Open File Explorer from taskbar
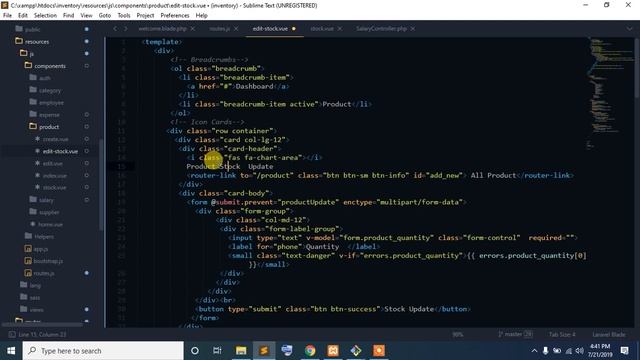The width and height of the screenshot is (640, 360). [241, 351]
